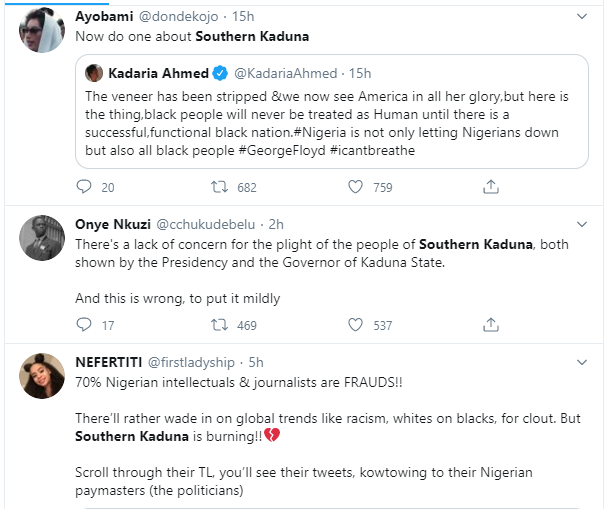The height and width of the screenshot is (509, 606).
Task: Like Ayobami's tweet with 759 likes
Action: [354, 187]
